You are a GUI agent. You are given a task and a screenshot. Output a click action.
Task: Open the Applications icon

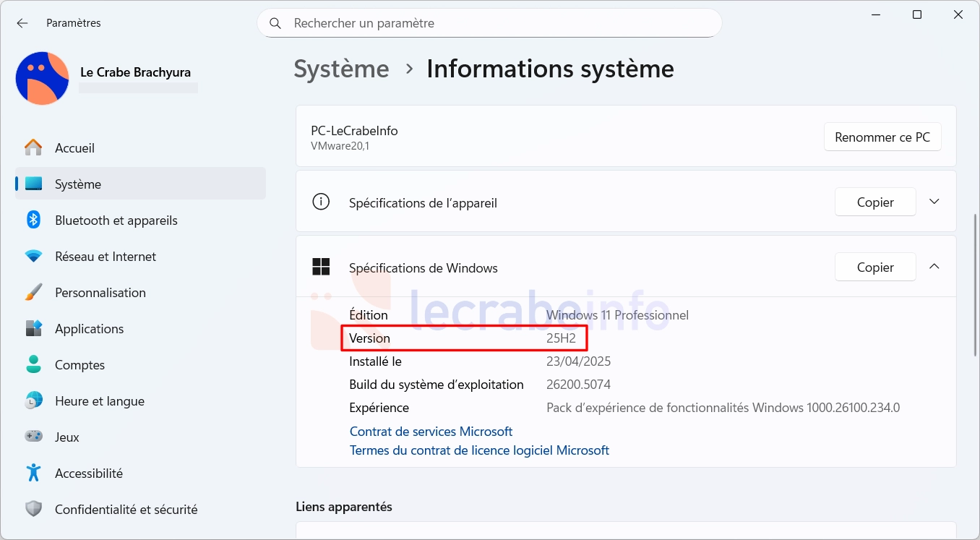[x=33, y=328]
